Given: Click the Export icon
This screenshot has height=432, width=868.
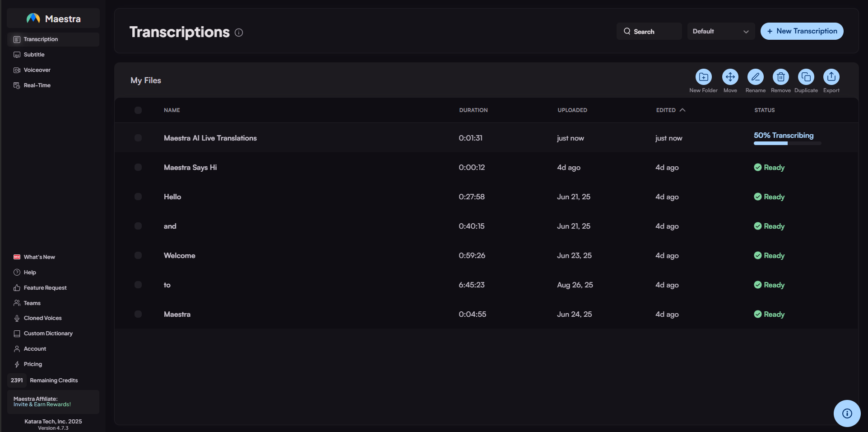Looking at the screenshot, I should pyautogui.click(x=831, y=77).
